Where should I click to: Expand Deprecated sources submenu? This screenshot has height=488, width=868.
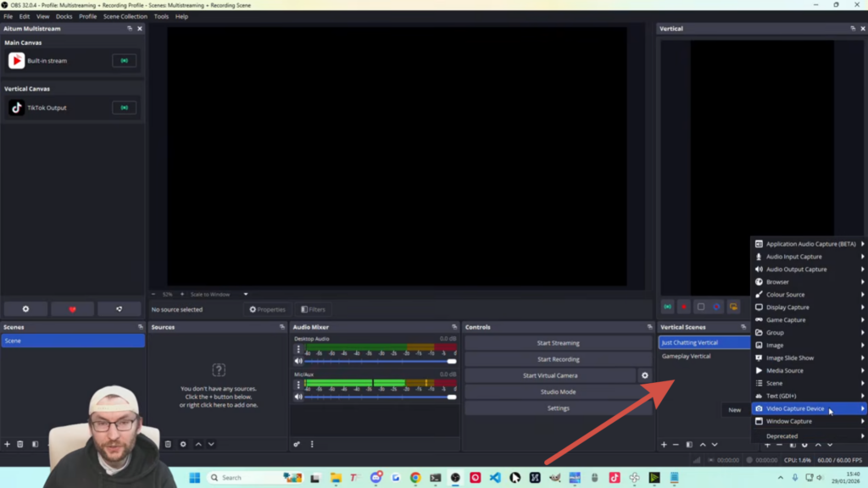[x=809, y=436]
